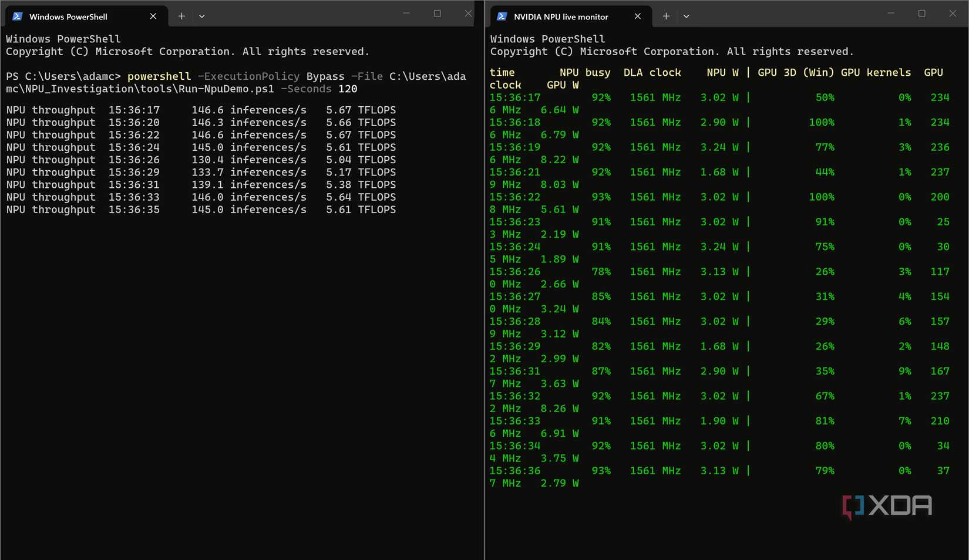Click the Copyright line in the left window
Viewport: 969px width, 560px height.
pos(187,52)
